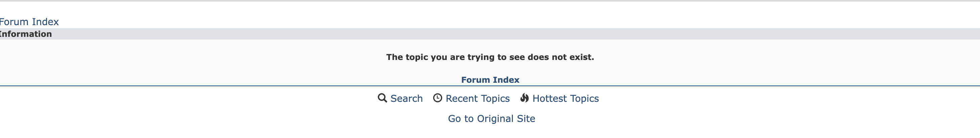Select the Forum Index breadcrumb at top left
The height and width of the screenshot is (138, 980).
click(x=29, y=22)
